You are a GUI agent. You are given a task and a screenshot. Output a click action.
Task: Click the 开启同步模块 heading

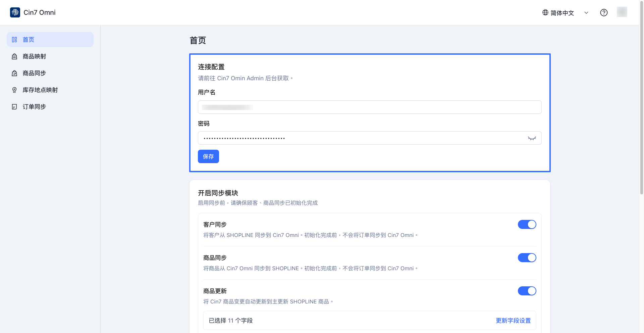pyautogui.click(x=218, y=193)
